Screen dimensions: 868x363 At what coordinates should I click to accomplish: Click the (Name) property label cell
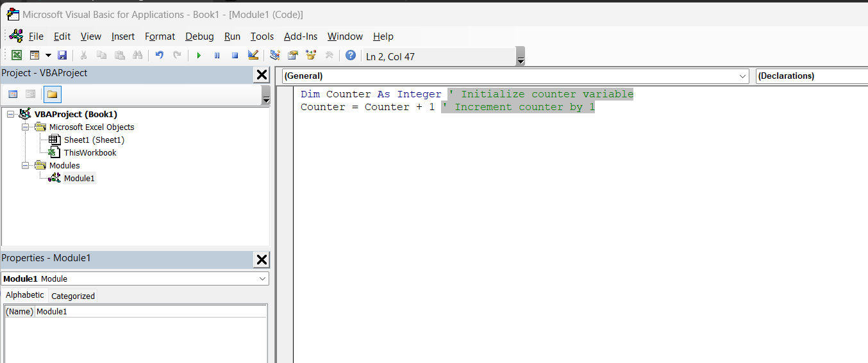[19, 311]
